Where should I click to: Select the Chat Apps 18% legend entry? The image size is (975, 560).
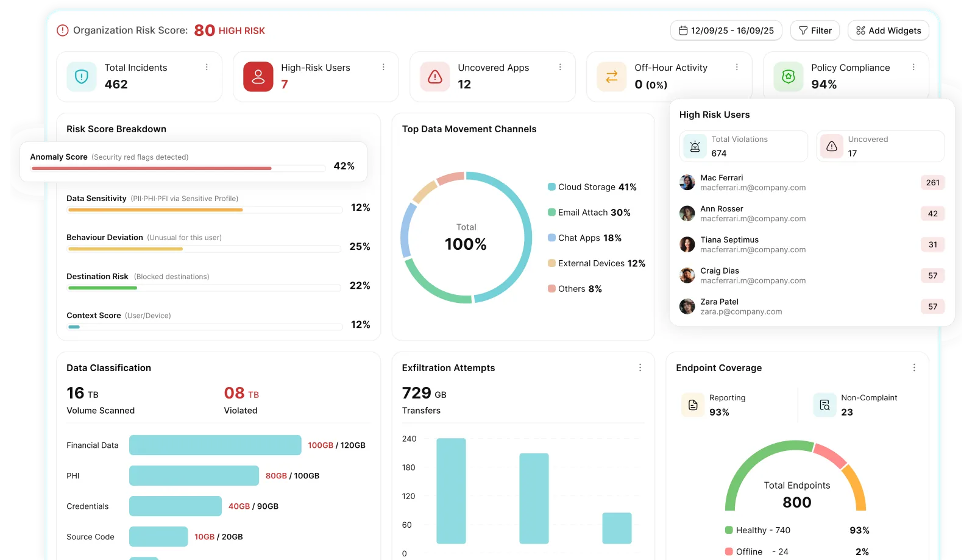(585, 238)
